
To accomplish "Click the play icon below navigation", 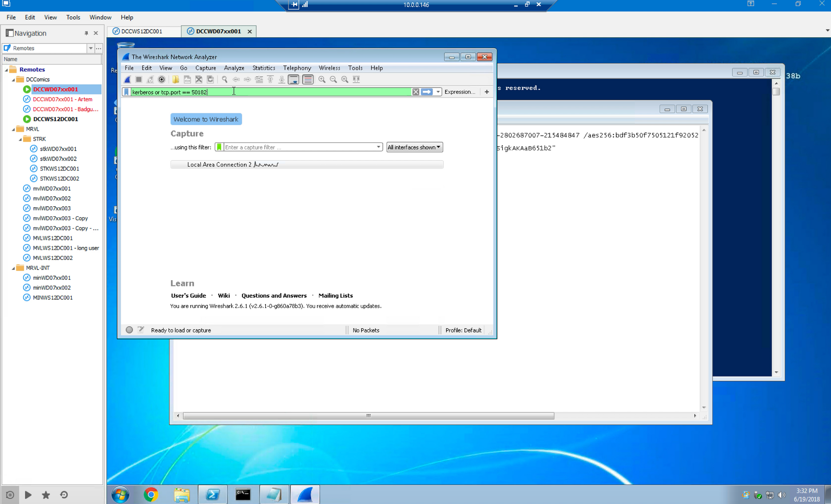I will click(x=28, y=494).
